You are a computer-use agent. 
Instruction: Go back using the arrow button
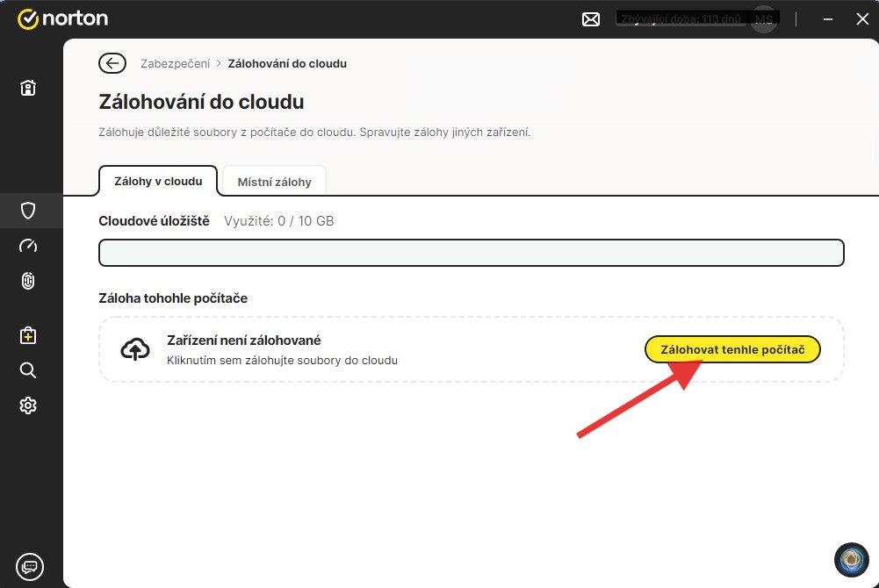point(112,63)
